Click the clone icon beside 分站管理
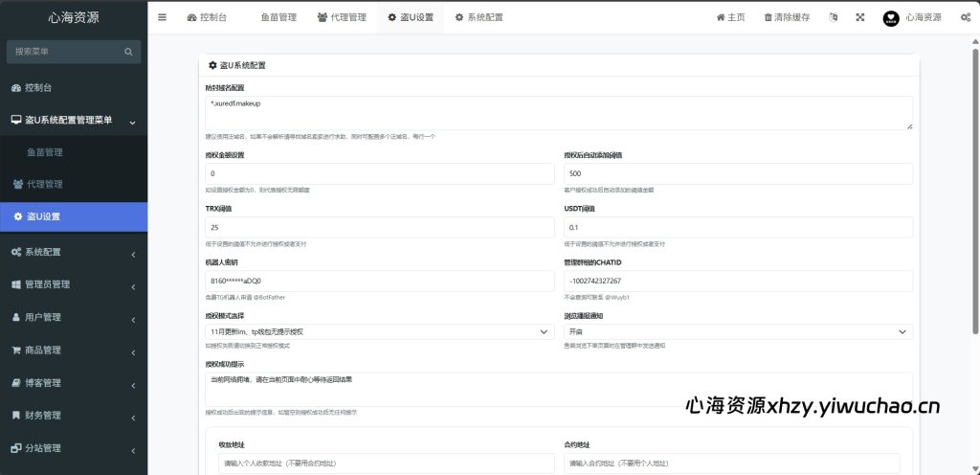 pyautogui.click(x=16, y=448)
